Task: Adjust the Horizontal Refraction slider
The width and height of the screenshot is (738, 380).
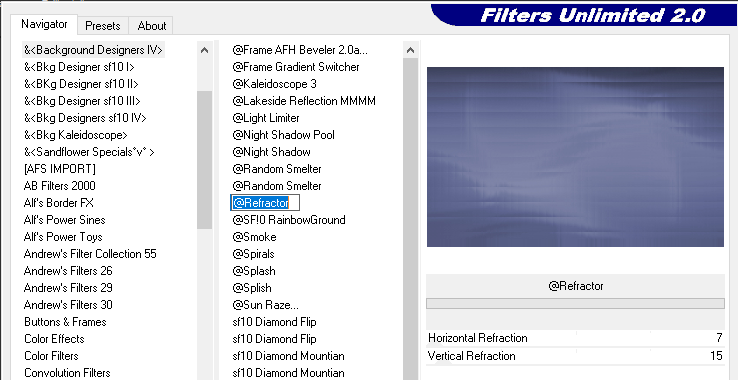Action: click(x=575, y=338)
